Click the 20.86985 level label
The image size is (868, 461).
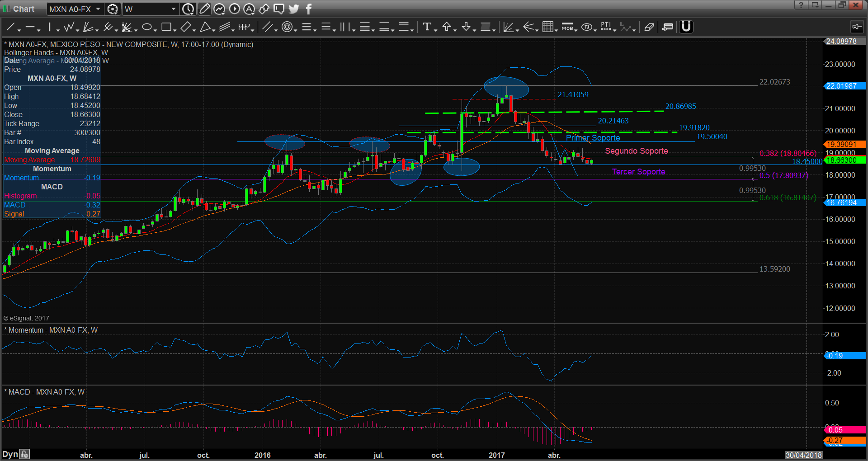click(680, 107)
